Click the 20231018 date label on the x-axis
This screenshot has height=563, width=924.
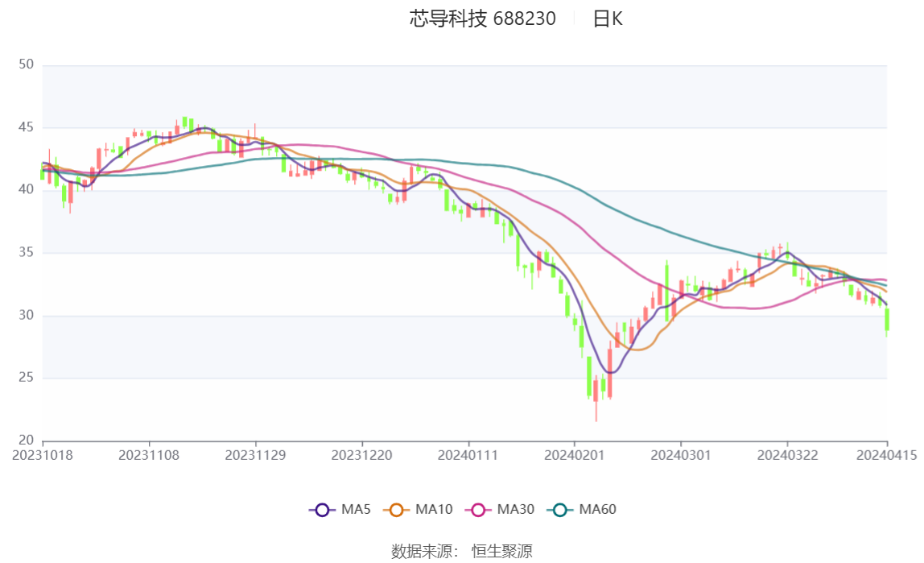[x=43, y=455]
